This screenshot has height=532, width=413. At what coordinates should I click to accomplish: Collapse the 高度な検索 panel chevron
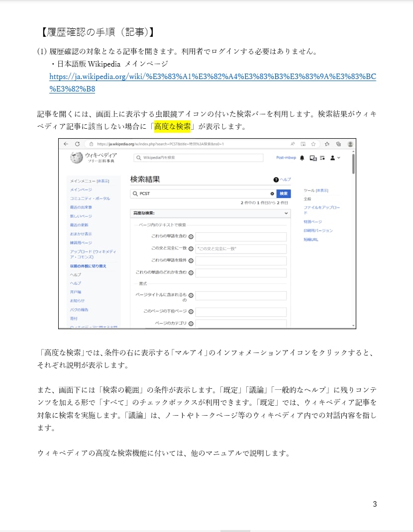286,213
